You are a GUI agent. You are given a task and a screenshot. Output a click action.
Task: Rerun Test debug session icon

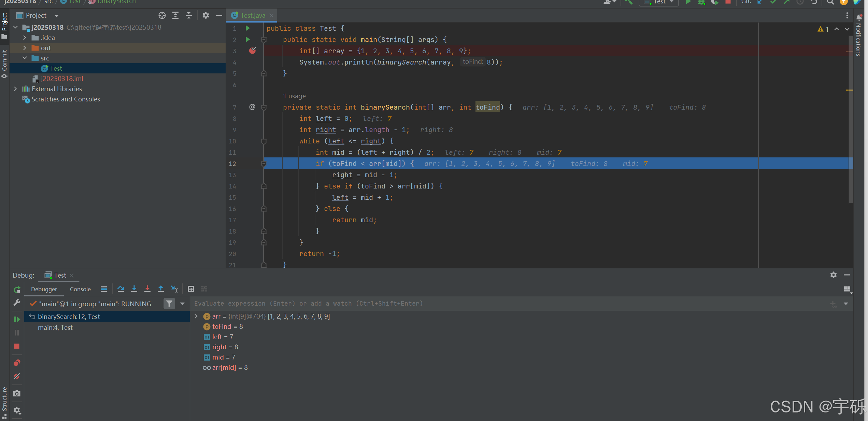coord(17,290)
